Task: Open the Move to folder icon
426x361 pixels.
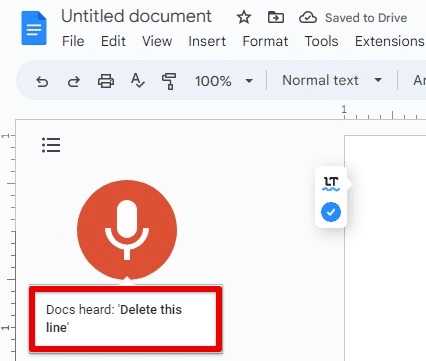Action: click(x=276, y=17)
